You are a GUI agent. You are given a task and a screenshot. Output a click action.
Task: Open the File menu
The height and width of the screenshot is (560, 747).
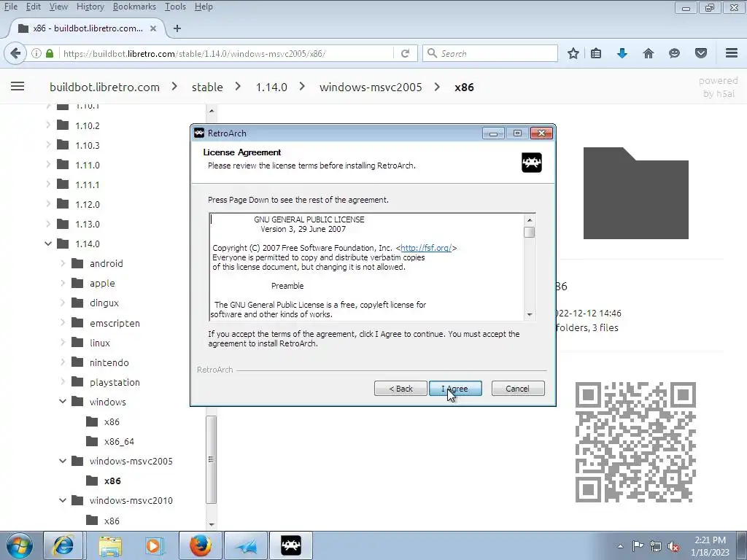tap(11, 7)
